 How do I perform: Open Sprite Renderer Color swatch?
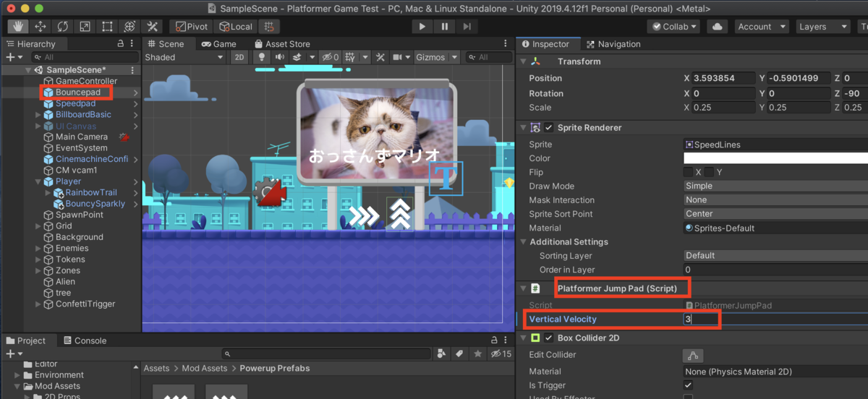775,158
